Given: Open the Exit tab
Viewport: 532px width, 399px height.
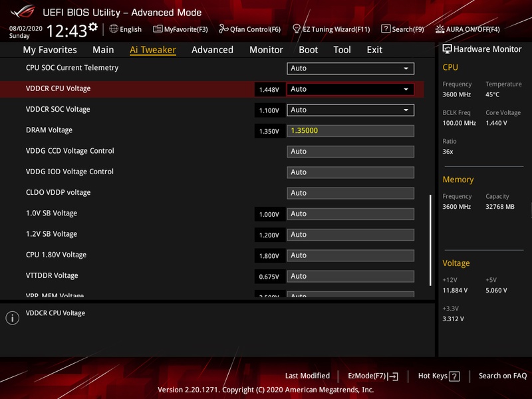Looking at the screenshot, I should (374, 50).
